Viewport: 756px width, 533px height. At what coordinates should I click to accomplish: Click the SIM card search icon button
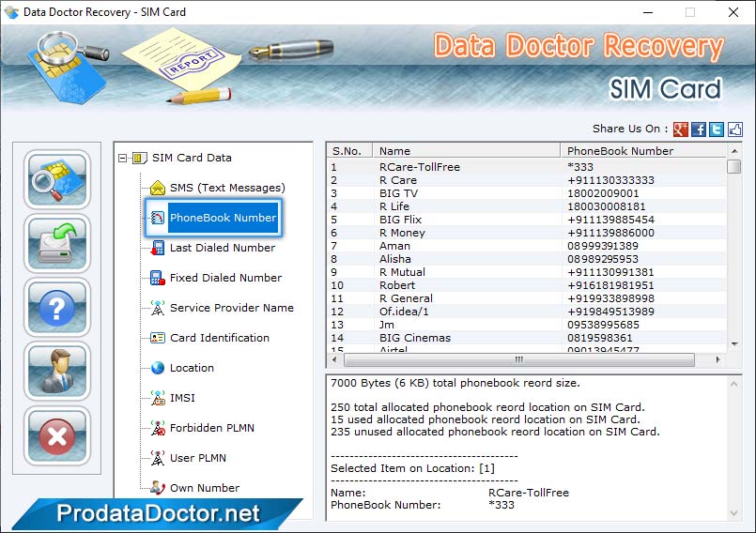[x=57, y=179]
